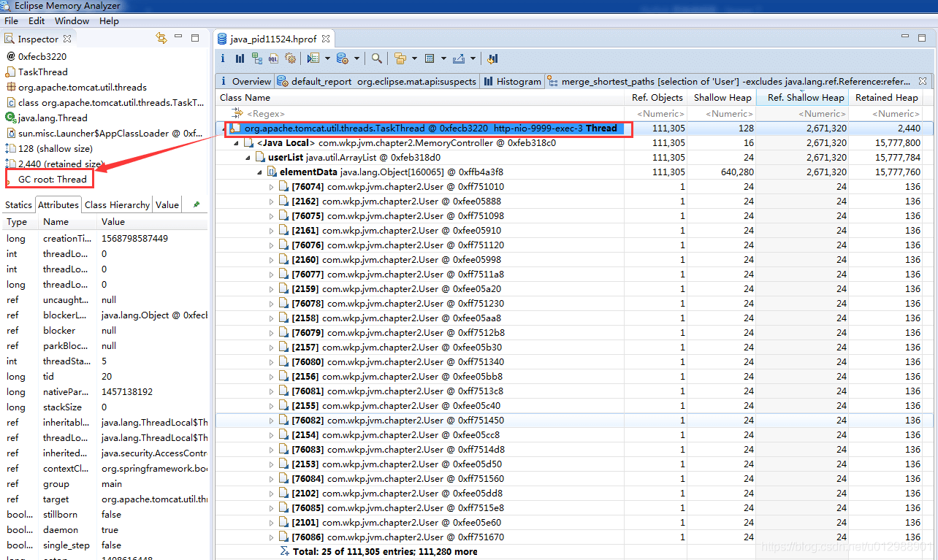Maximize the Inspector view
The width and height of the screenshot is (938, 560).
(x=195, y=38)
